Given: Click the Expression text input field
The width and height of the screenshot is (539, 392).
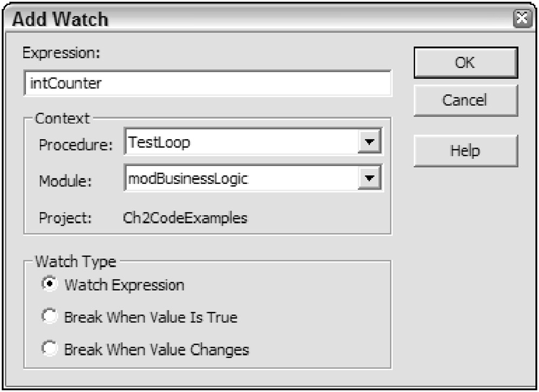Looking at the screenshot, I should pyautogui.click(x=208, y=84).
